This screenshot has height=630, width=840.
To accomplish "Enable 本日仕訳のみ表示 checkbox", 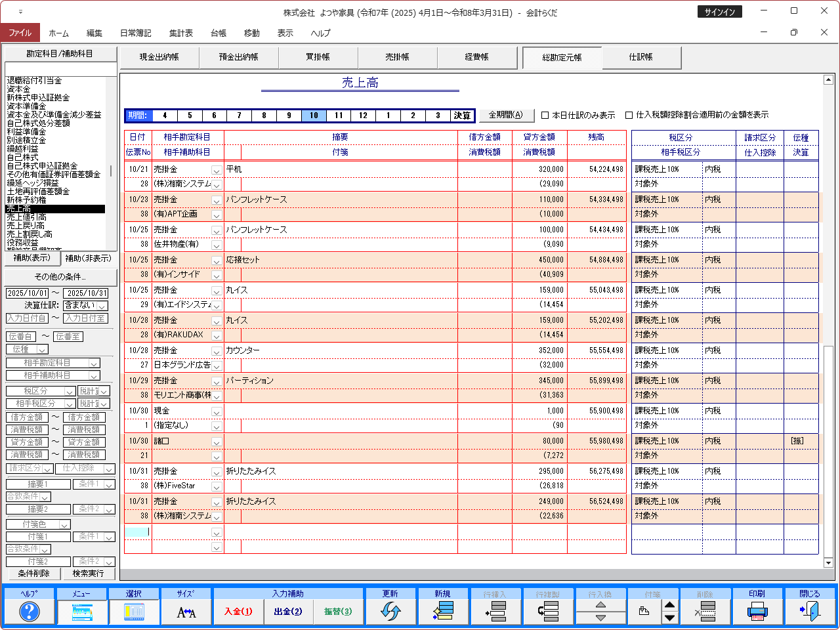I will (x=545, y=115).
